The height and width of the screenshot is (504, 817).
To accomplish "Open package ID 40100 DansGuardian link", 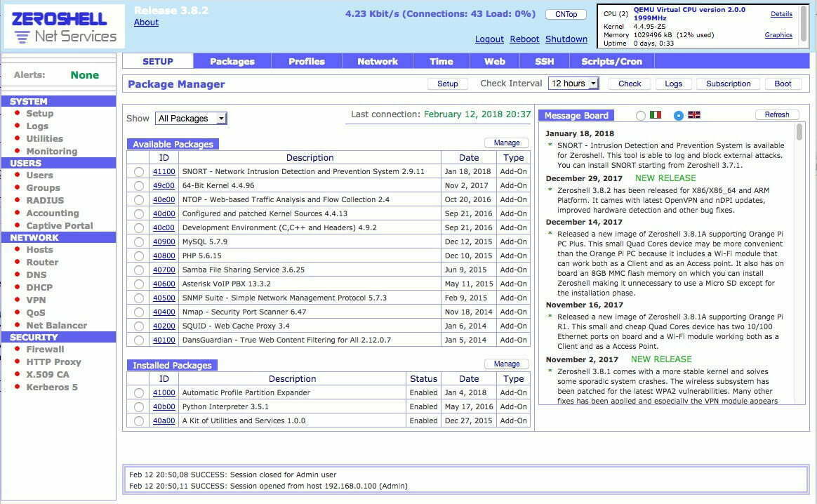I will pyautogui.click(x=164, y=340).
